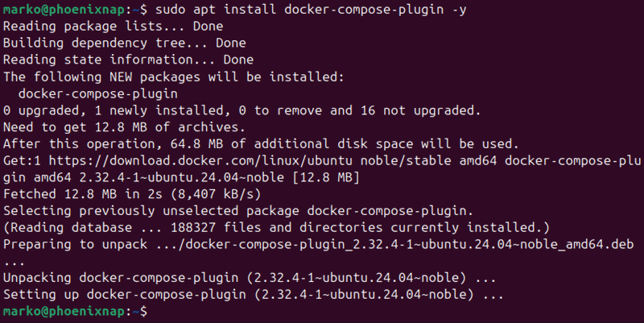Click the "Reading state information... Done" line
644x323 pixels.
tap(129, 60)
